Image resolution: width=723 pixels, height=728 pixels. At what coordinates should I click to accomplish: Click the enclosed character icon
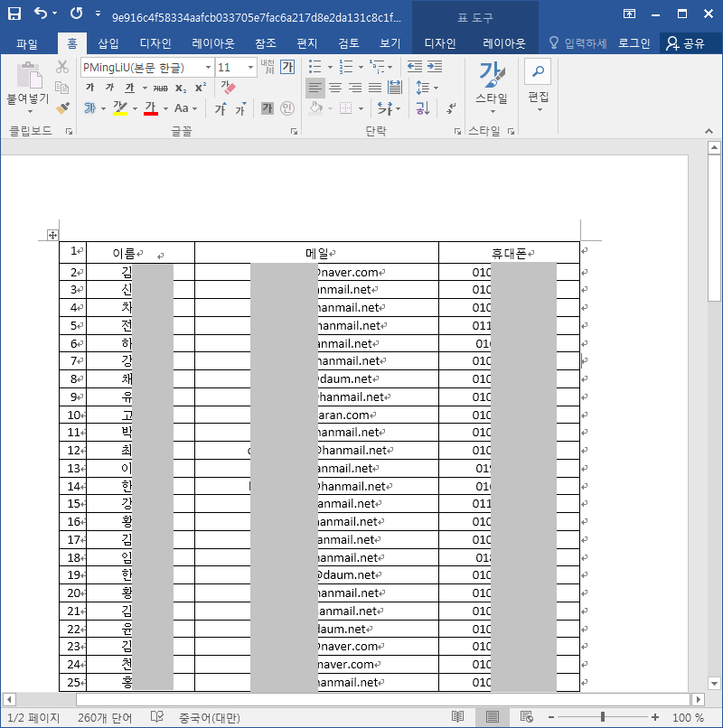coord(287,108)
